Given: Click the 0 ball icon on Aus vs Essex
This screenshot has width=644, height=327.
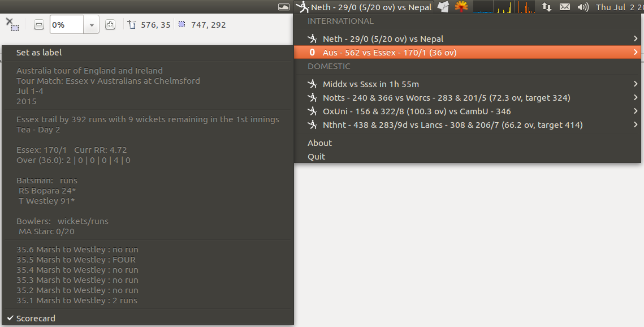Looking at the screenshot, I should point(312,52).
